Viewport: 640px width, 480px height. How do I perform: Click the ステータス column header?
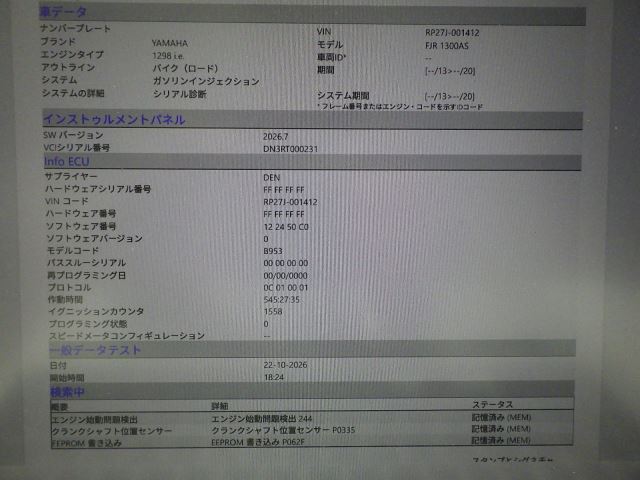492,404
